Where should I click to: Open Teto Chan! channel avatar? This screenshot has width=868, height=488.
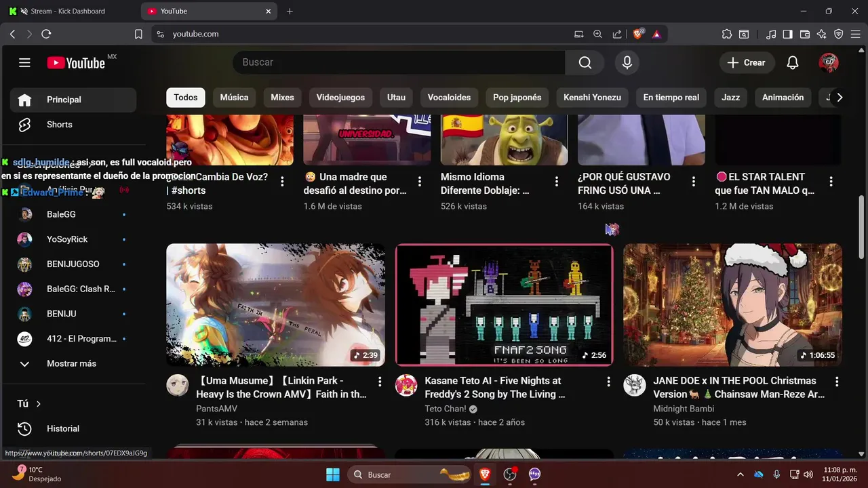(406, 385)
